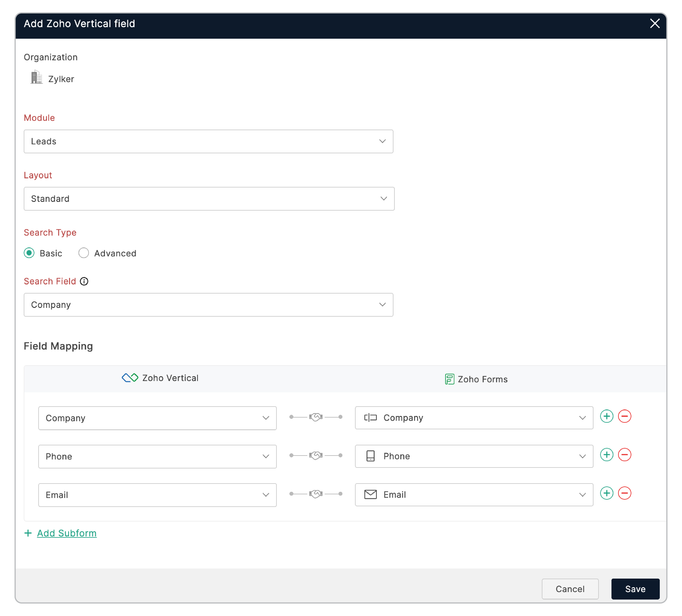Close the Add Zoho Vertical field dialog
Viewport: 682px width, 616px height.
pos(655,23)
